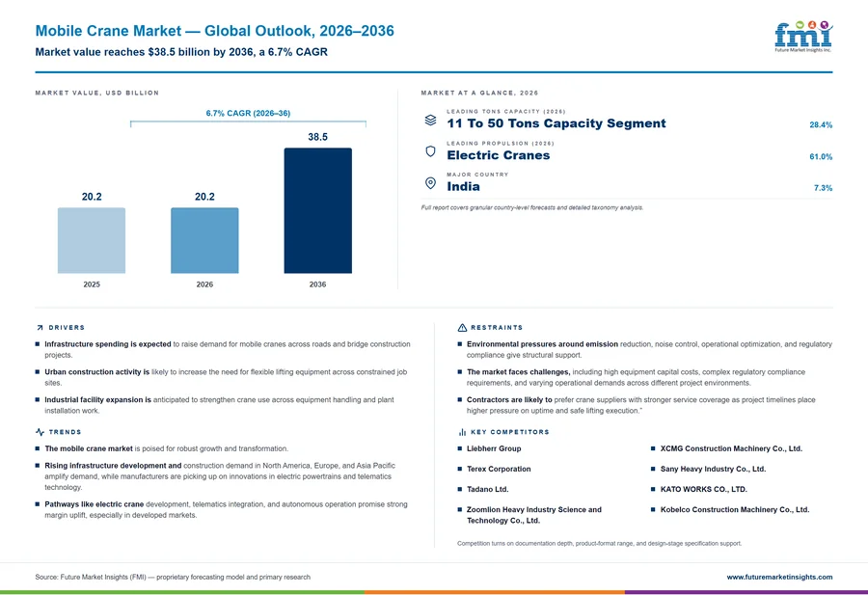This screenshot has width=868, height=595.
Task: Click the arrow icon next to DRIVERS
Action: 40,328
